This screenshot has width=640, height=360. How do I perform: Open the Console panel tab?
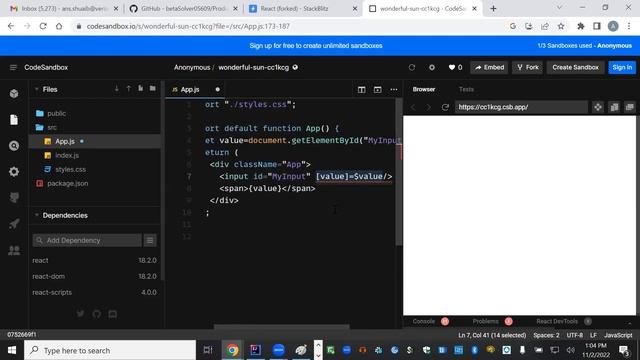click(x=424, y=321)
